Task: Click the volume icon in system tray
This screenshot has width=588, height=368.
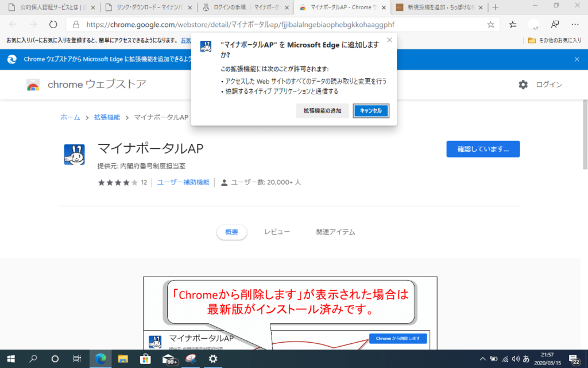Action: (516, 359)
